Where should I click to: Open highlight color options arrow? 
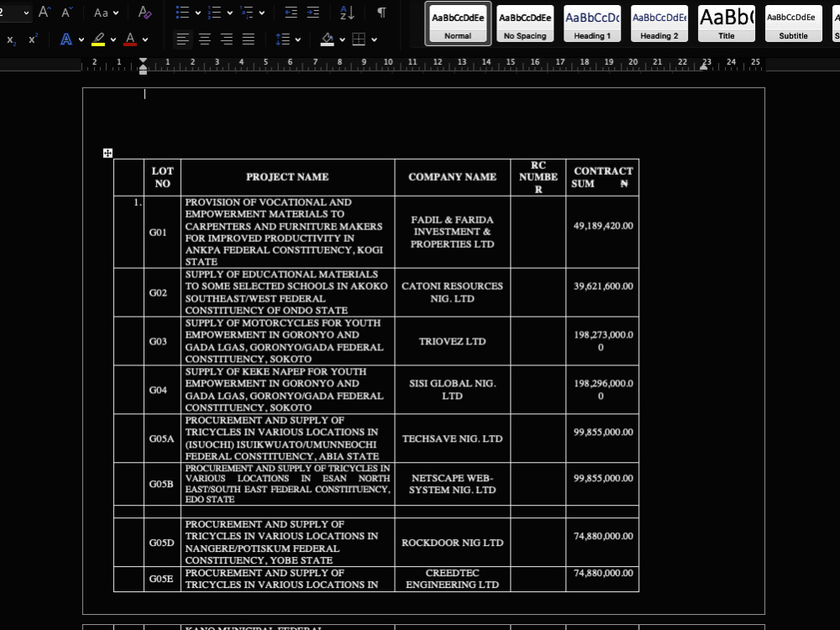[x=113, y=39]
